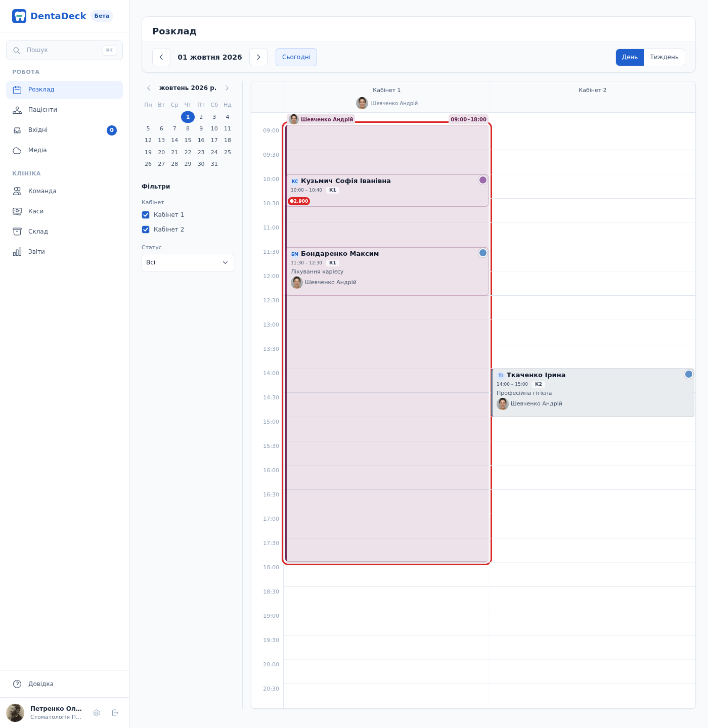Click the search magnifier icon
Viewport: 708px width, 728px height.
click(17, 51)
